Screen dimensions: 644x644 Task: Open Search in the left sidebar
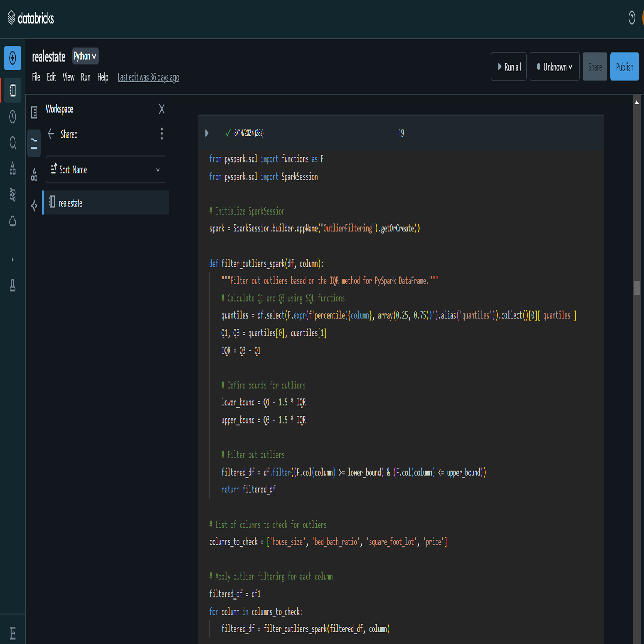[x=13, y=142]
